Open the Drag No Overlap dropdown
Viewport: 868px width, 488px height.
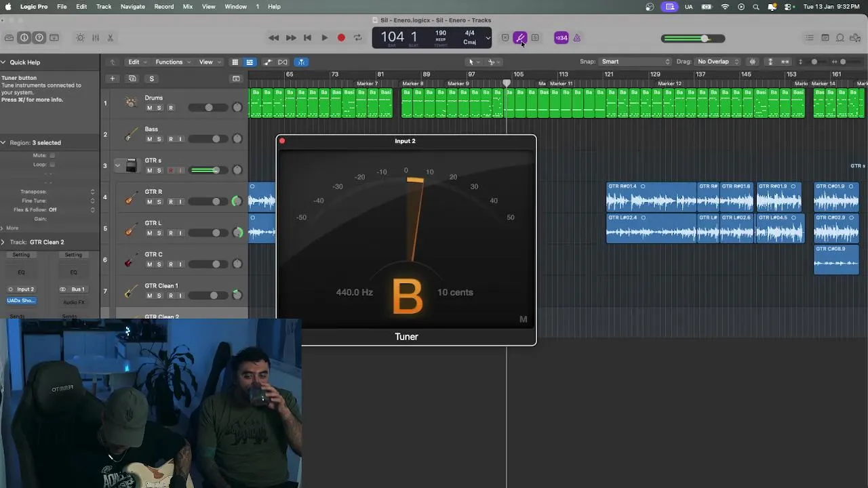[718, 62]
